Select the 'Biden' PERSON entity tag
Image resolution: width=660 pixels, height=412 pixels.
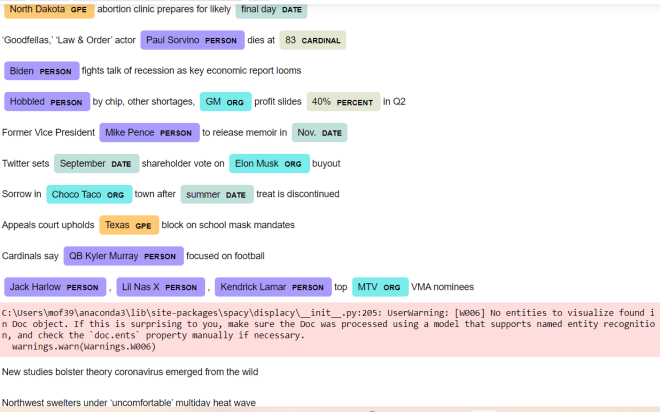[x=42, y=71]
